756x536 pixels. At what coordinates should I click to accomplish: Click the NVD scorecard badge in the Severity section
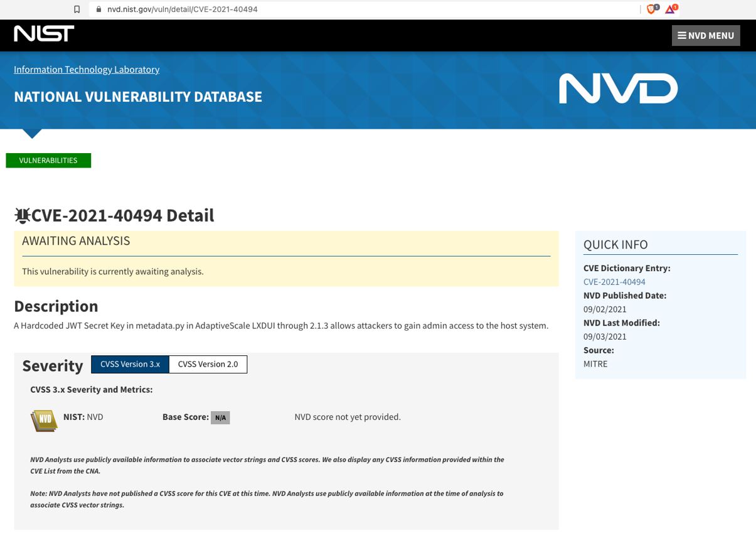tap(43, 420)
